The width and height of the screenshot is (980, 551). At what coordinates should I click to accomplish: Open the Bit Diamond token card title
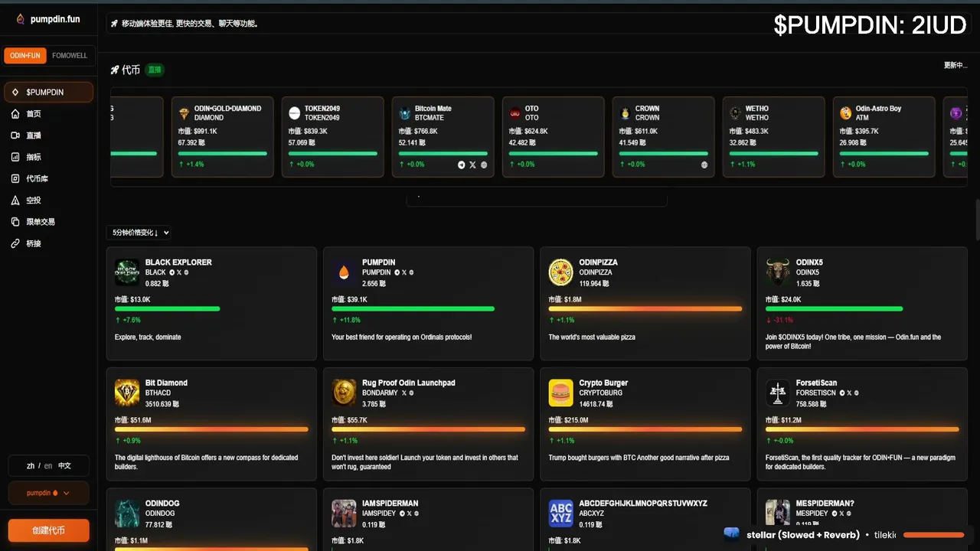pos(166,383)
